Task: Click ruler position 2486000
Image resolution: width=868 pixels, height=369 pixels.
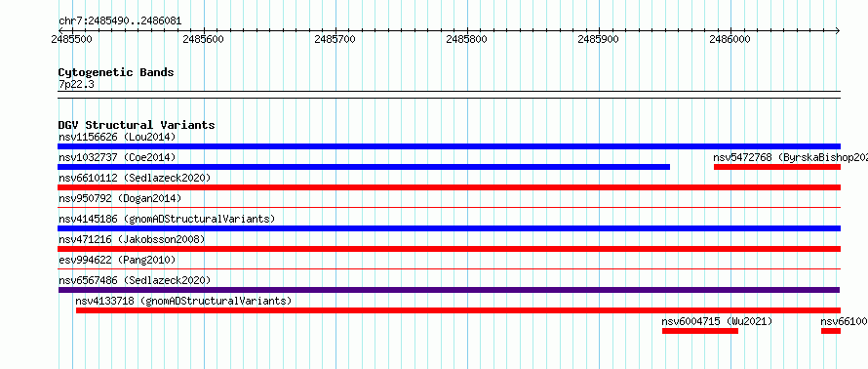Action: [730, 39]
